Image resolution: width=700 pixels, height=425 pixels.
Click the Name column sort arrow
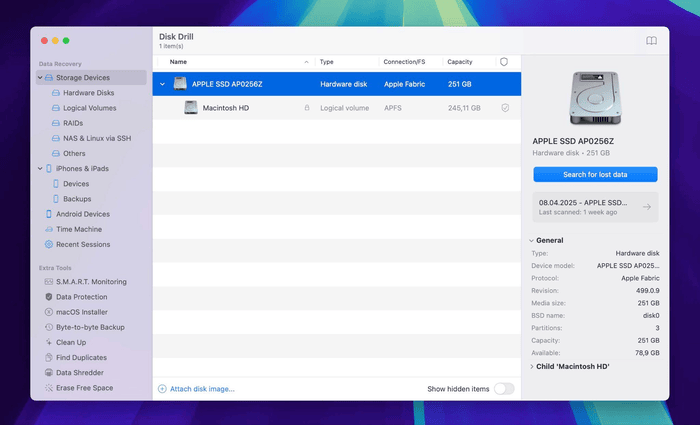coord(306,62)
